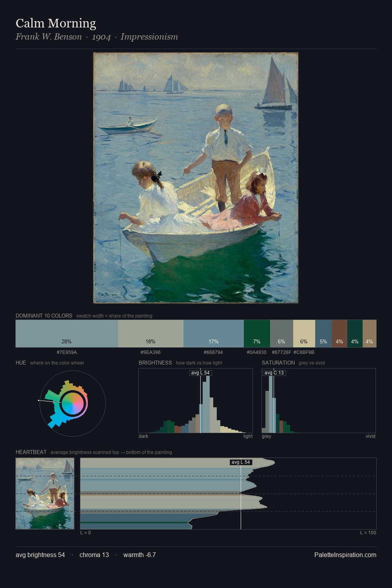This screenshot has width=392, height=588.
Task: Click the 'dark' histogram axis label
Action: point(143,436)
